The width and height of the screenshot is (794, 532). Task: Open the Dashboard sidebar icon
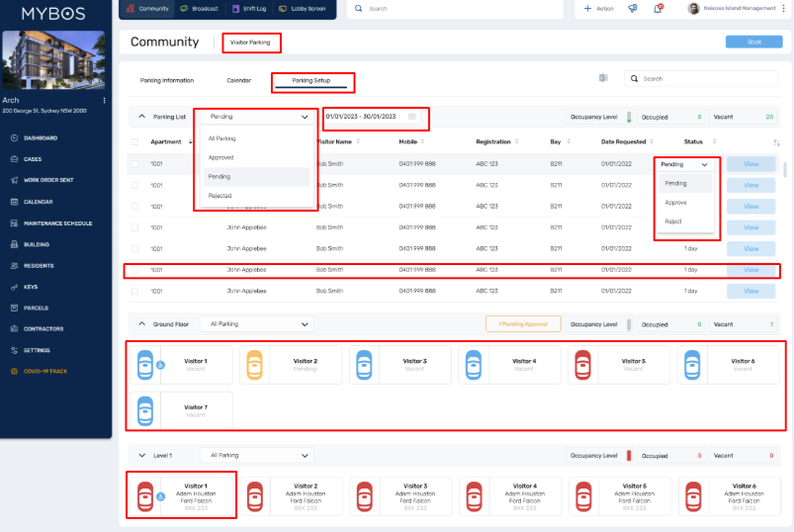pos(14,137)
